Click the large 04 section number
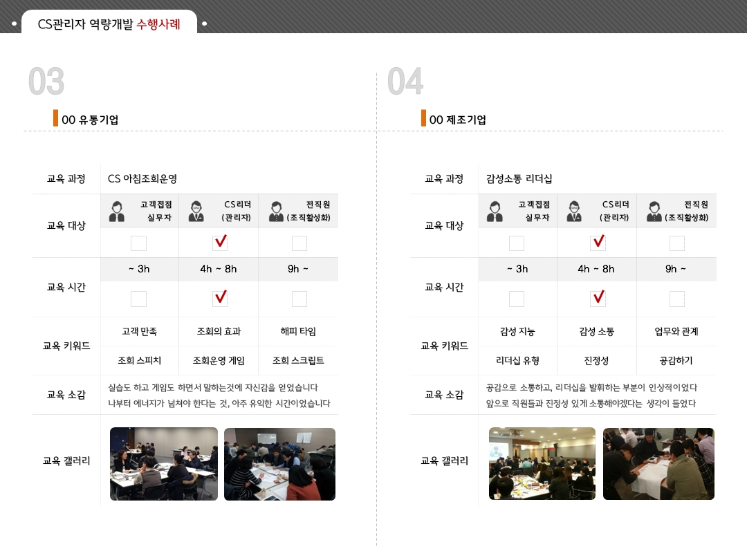Image resolution: width=747 pixels, height=560 pixels. pyautogui.click(x=405, y=82)
